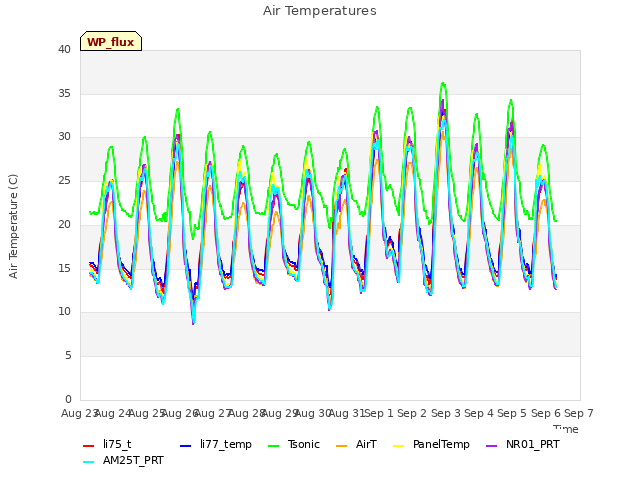The height and width of the screenshot is (480, 640).
Task: Click the Sep 5 x-axis tick label
Action: click(x=512, y=413)
